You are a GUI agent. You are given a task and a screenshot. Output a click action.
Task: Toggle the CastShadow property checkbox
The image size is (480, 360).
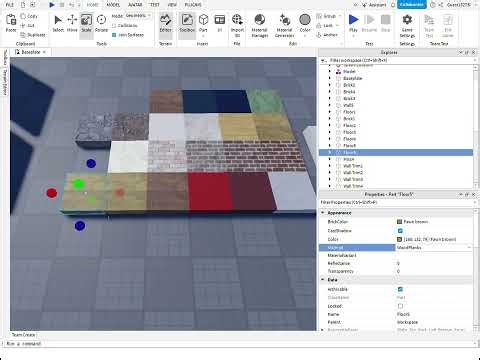point(400,231)
